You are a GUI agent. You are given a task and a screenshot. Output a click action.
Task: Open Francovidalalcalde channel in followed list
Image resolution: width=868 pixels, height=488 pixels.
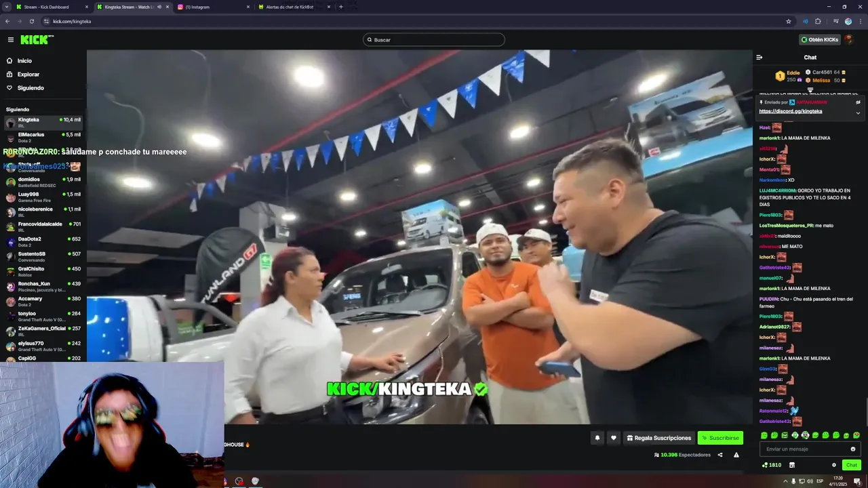click(x=43, y=227)
